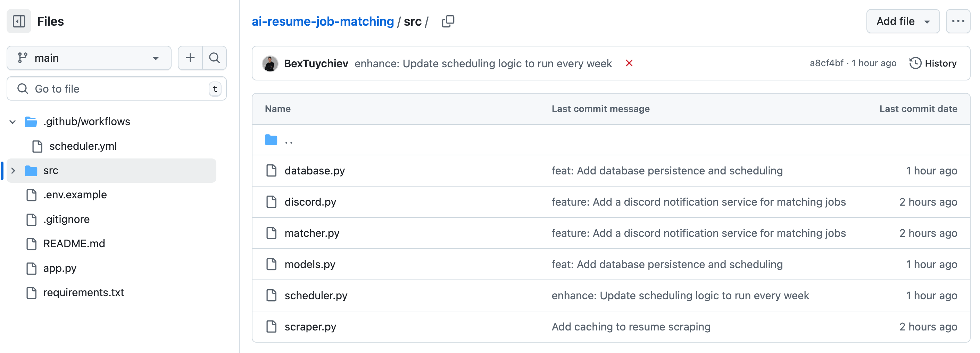Go to parent directory folder icon

[x=271, y=140]
